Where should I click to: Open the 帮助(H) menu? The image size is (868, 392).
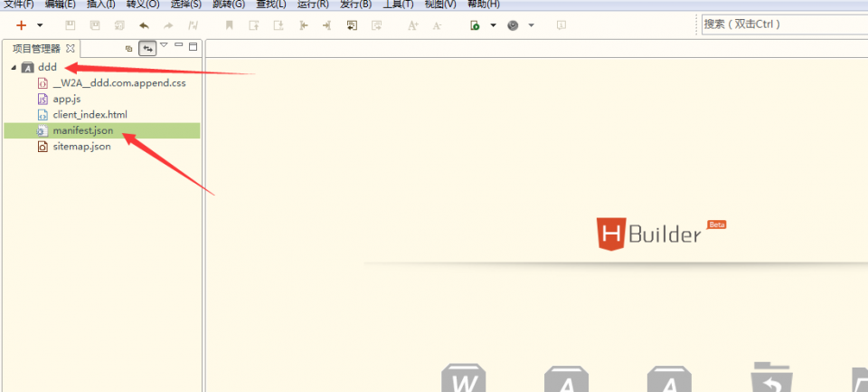click(483, 5)
